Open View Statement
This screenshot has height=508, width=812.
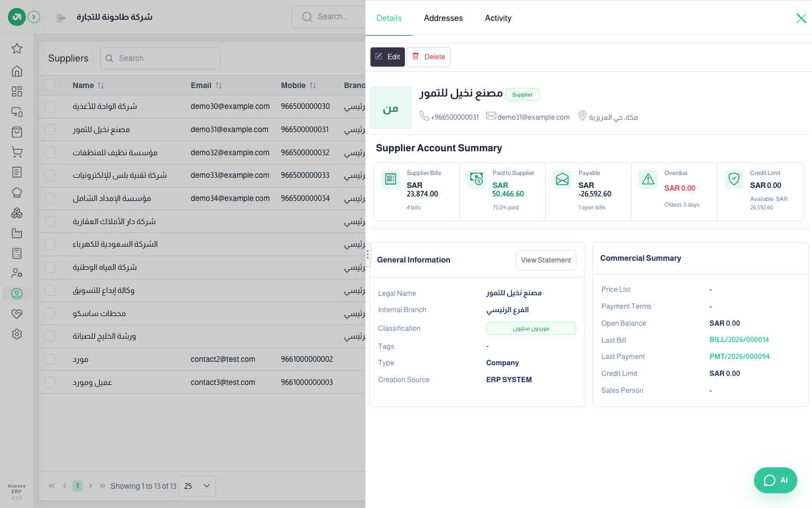pyautogui.click(x=546, y=260)
